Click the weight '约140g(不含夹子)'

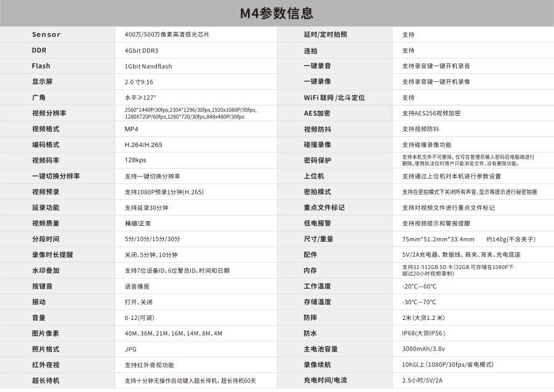point(511,239)
